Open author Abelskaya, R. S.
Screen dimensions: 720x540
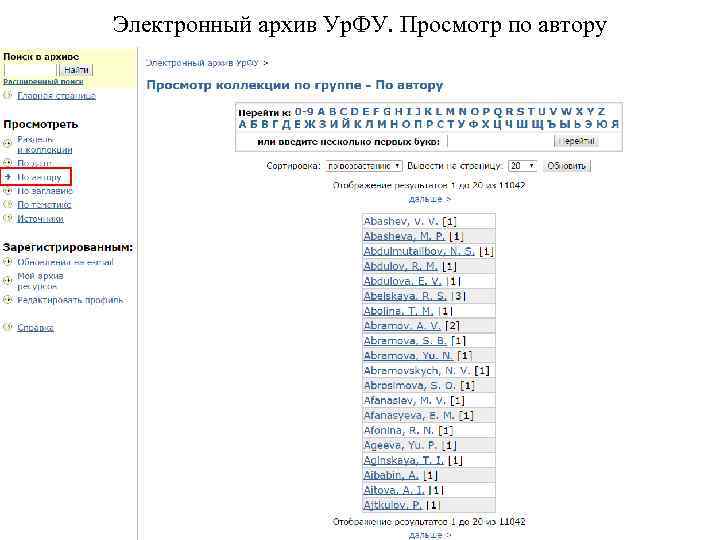click(x=405, y=296)
